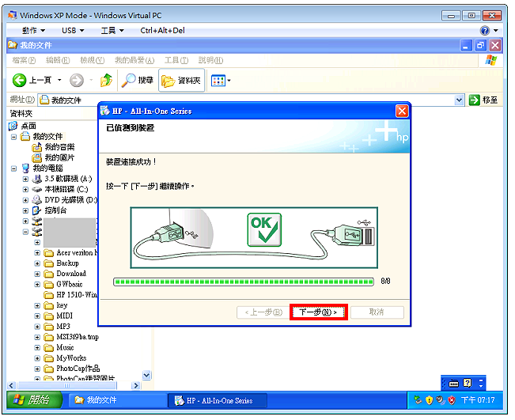The image size is (515, 420).
Task: Click the 上一步(B) Back button in dialog
Action: 263,312
